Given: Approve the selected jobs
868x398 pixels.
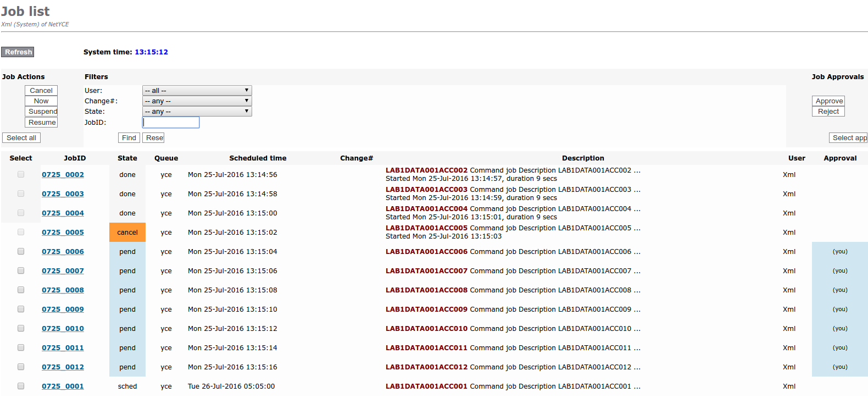Looking at the screenshot, I should point(828,101).
